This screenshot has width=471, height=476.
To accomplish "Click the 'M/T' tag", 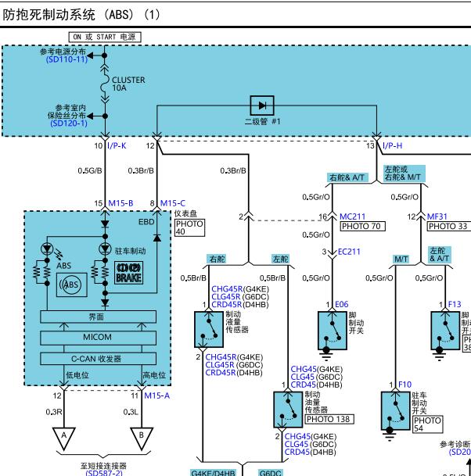I will click(401, 259).
